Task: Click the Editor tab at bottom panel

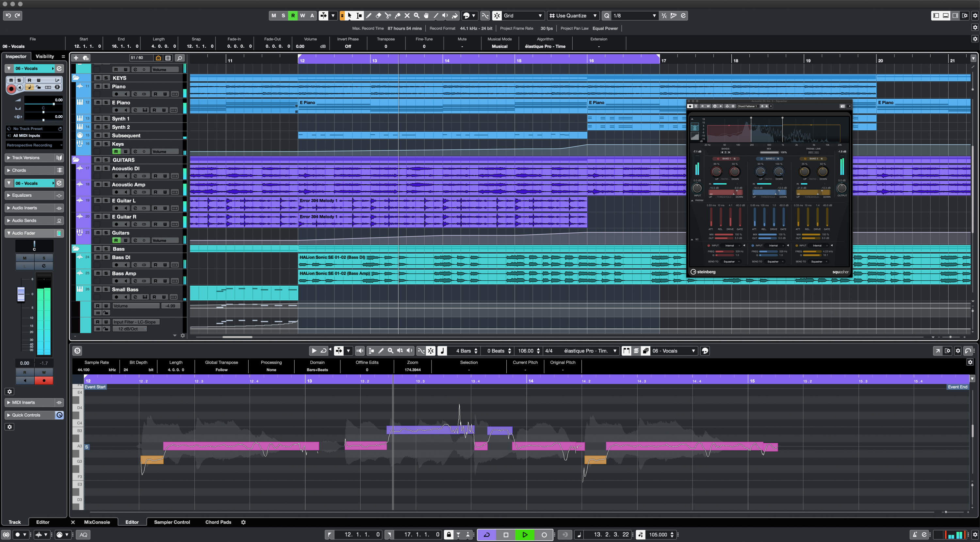Action: click(x=131, y=521)
